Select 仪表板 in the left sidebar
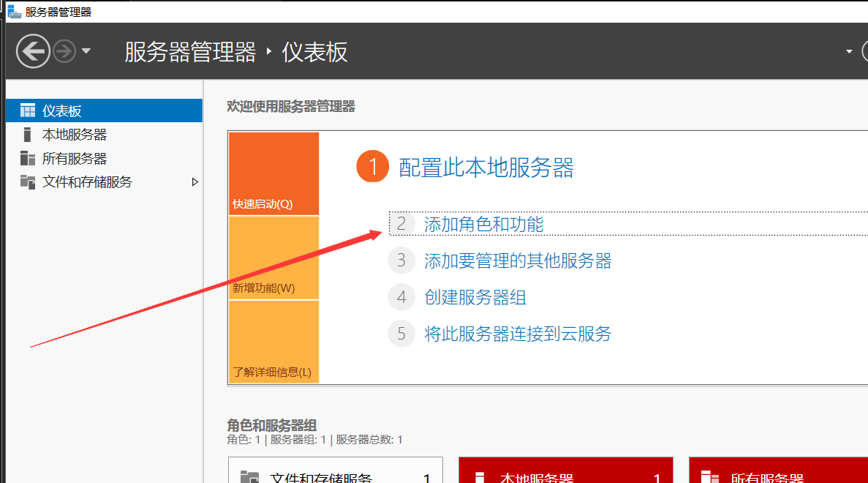The width and height of the screenshot is (868, 483). click(x=61, y=111)
